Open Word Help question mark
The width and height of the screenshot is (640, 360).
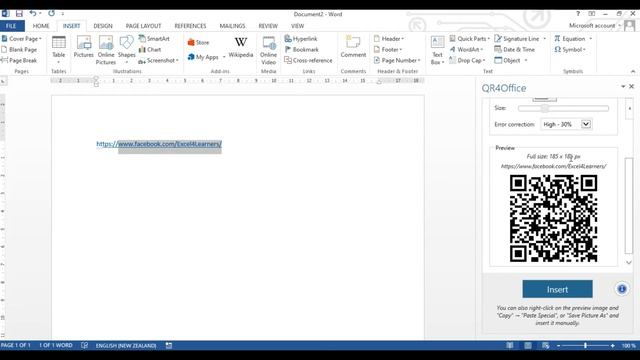coord(578,13)
